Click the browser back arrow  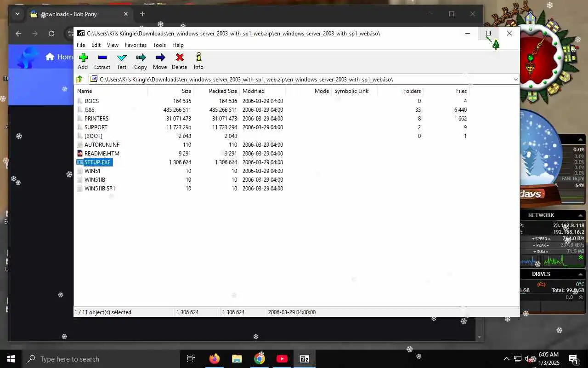pyautogui.click(x=18, y=34)
